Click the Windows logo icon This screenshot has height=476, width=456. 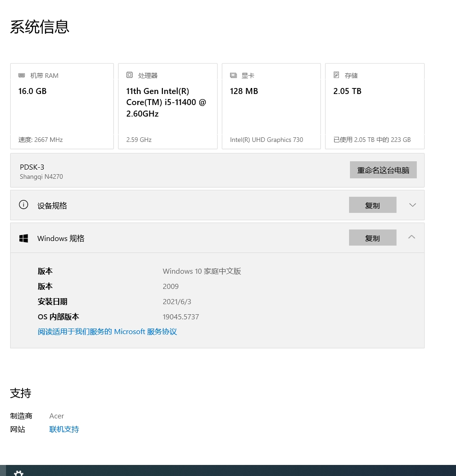click(x=24, y=238)
